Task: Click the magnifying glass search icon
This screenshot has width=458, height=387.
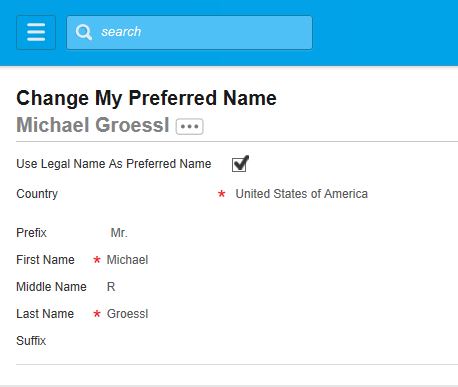Action: tap(83, 32)
